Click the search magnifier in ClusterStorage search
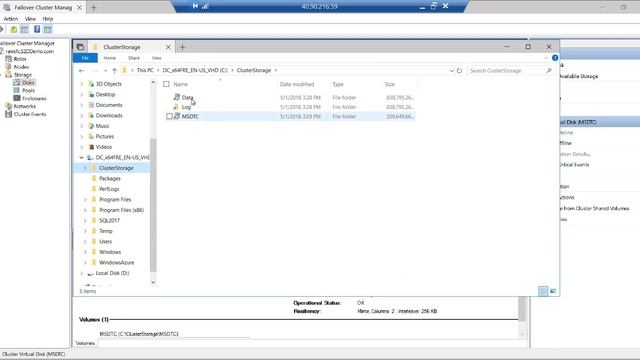Screen dimensions: 640x360 click(549, 71)
